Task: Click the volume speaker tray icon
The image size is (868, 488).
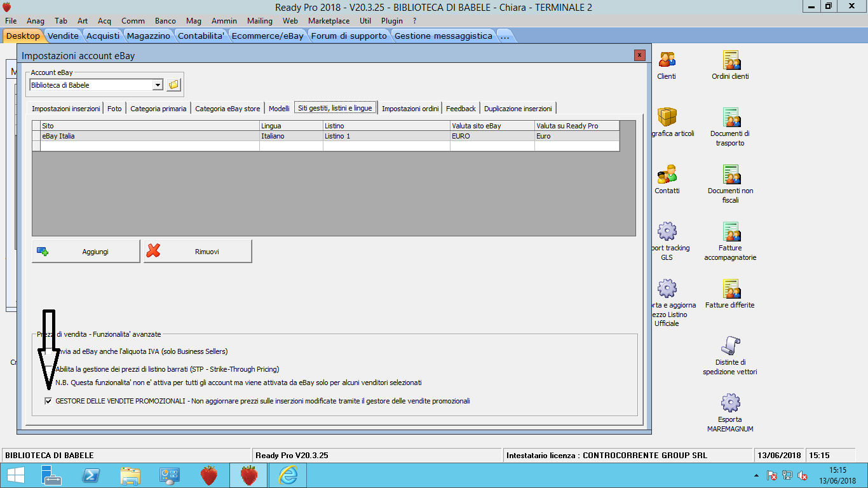Action: [803, 475]
